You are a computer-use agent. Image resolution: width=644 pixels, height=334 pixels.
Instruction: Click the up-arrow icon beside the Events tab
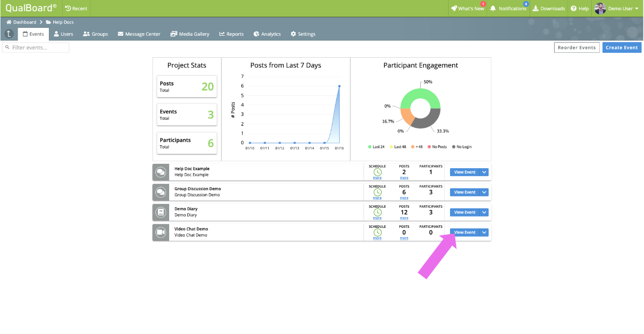pos(9,34)
